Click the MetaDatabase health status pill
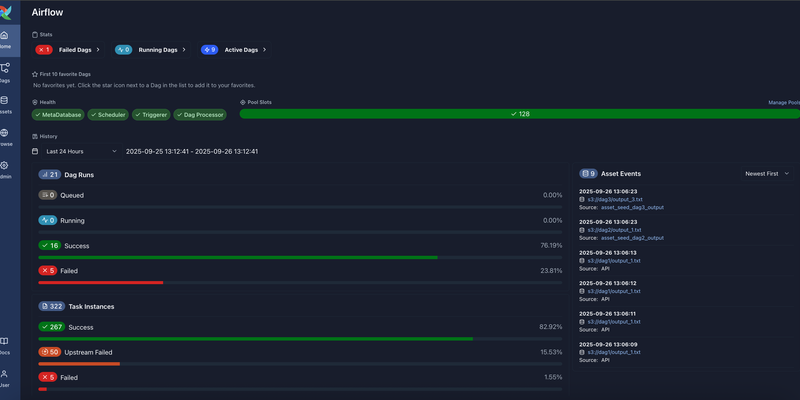 coord(58,115)
